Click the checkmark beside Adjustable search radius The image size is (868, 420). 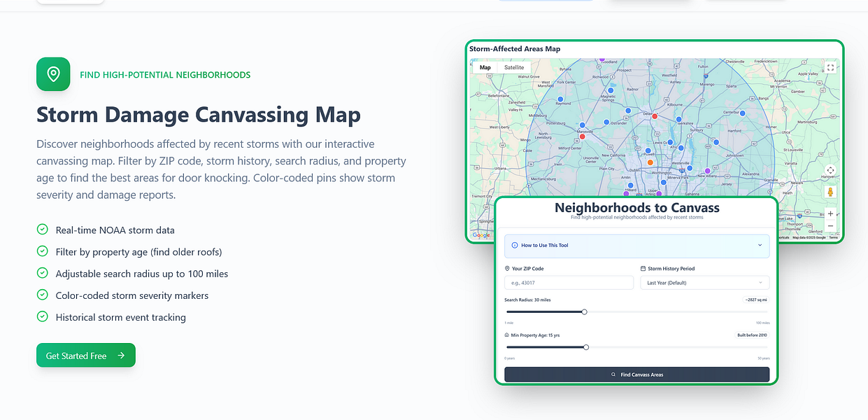pyautogui.click(x=42, y=273)
